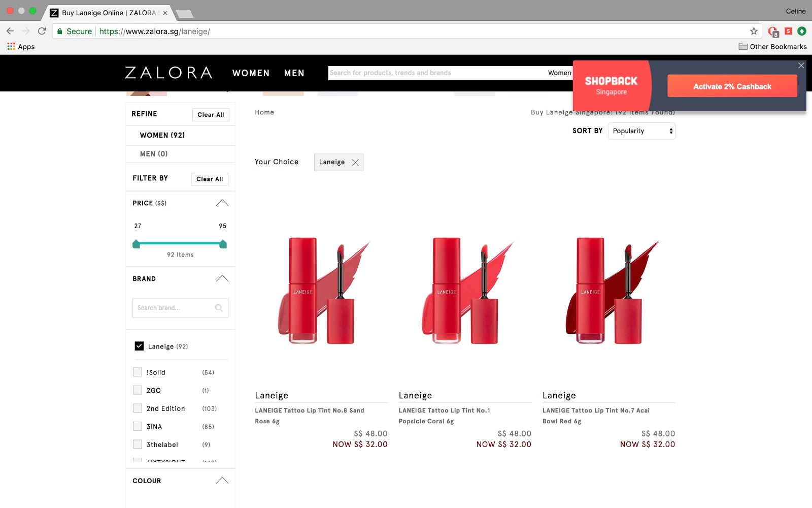
Task: Click the ShopBack extension icon in toolbar
Action: click(x=788, y=31)
